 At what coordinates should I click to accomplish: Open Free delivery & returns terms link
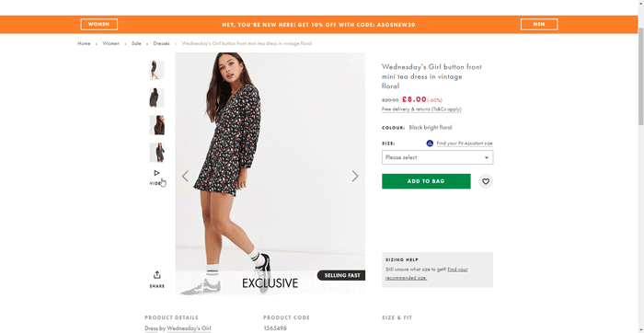click(421, 109)
